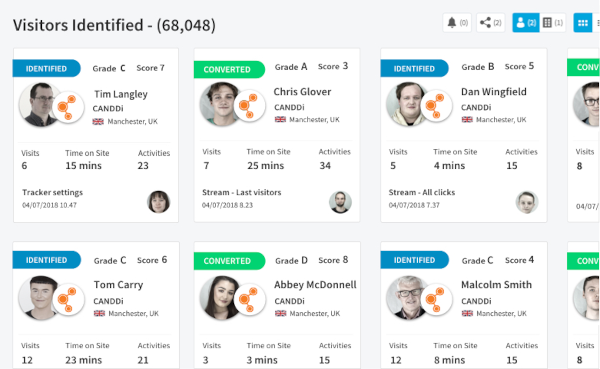Open the Malcolm Smith visitor name
Image resolution: width=600 pixels, height=369 pixels.
click(496, 285)
